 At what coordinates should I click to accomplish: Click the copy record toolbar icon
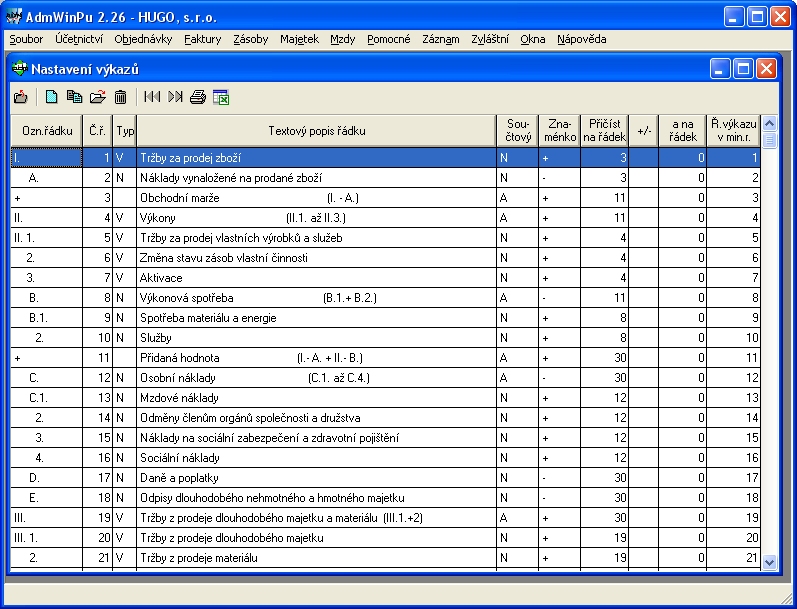point(75,97)
